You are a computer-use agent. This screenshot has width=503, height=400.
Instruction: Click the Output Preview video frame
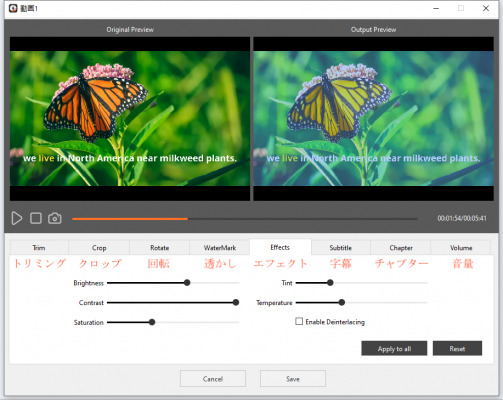[373, 119]
